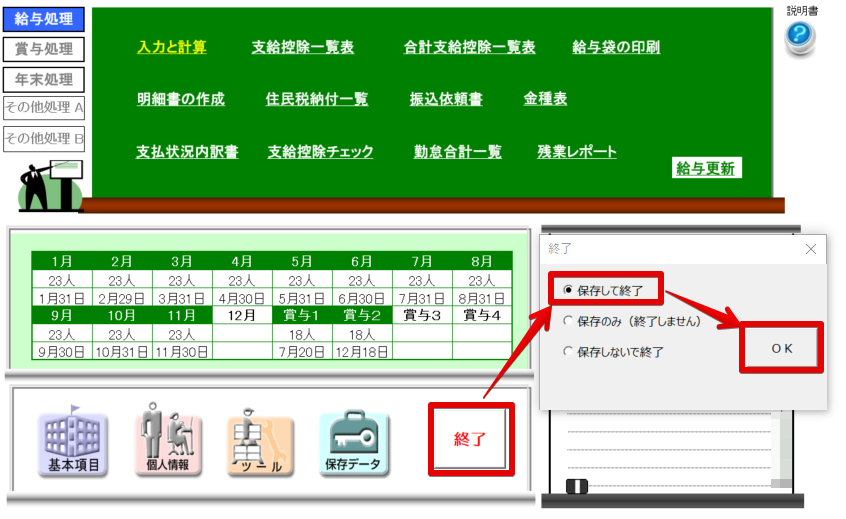Click the 23人 cell under 8月
Screen dimensions: 846x519
click(481, 281)
